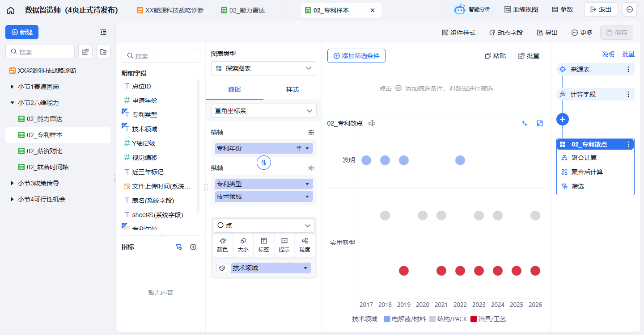Open more options for 02_专利散点 step
Image resolution: width=644 pixels, height=335 pixels.
(628, 144)
